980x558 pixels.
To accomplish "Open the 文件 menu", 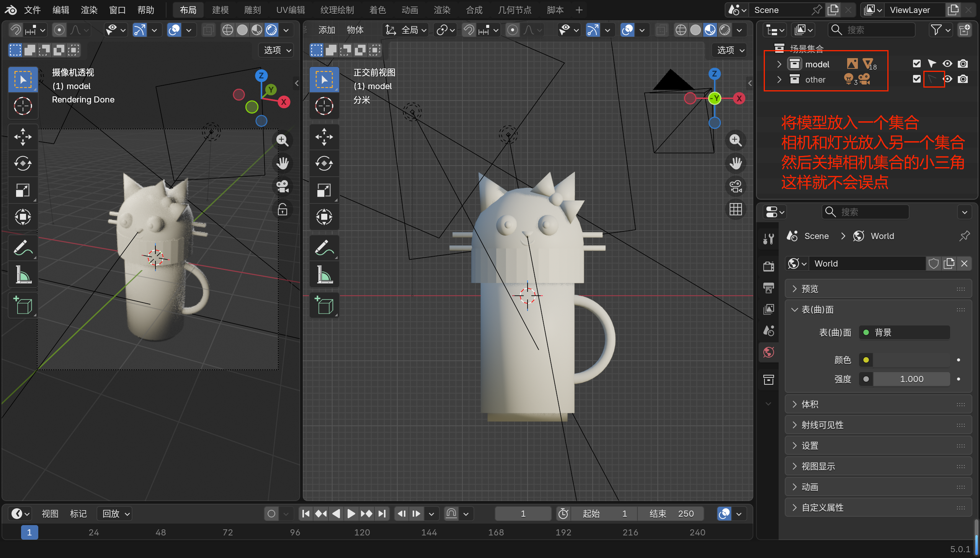I will pos(32,10).
